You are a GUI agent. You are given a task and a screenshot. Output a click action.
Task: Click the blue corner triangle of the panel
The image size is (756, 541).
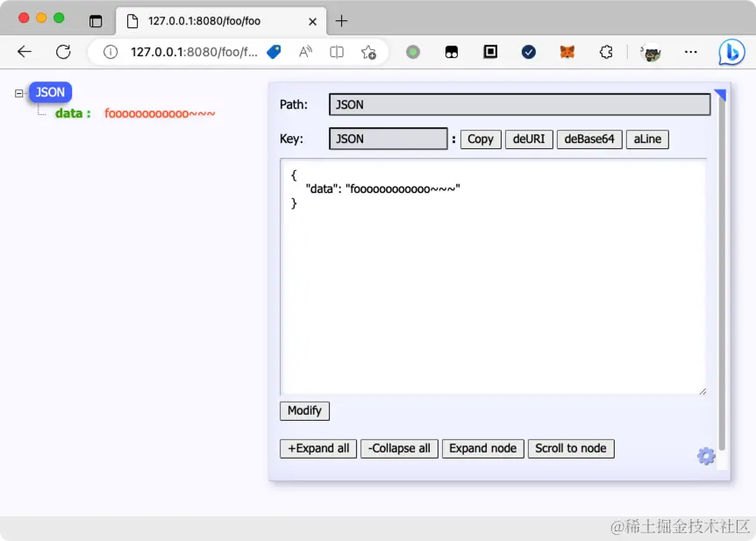point(721,94)
